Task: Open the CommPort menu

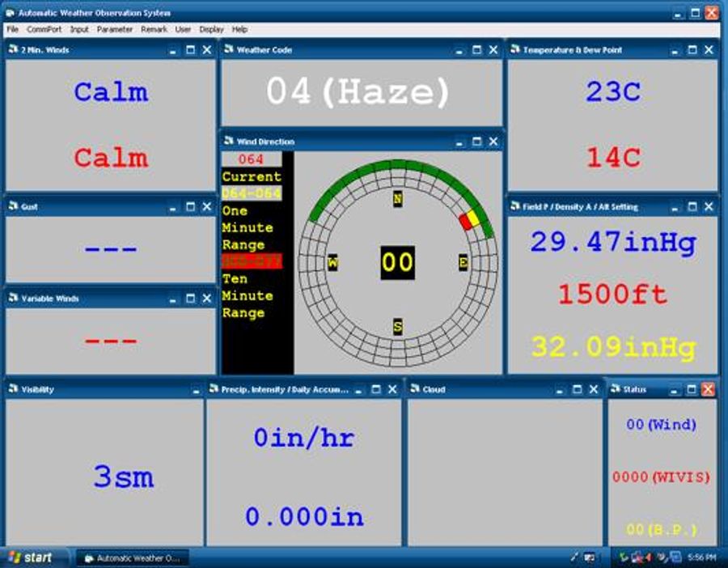Action: pos(44,29)
